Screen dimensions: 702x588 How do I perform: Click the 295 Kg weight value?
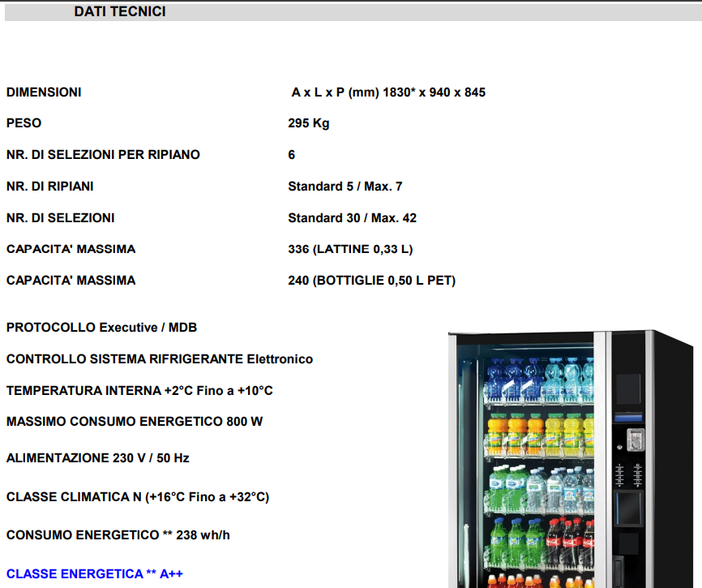click(x=309, y=123)
